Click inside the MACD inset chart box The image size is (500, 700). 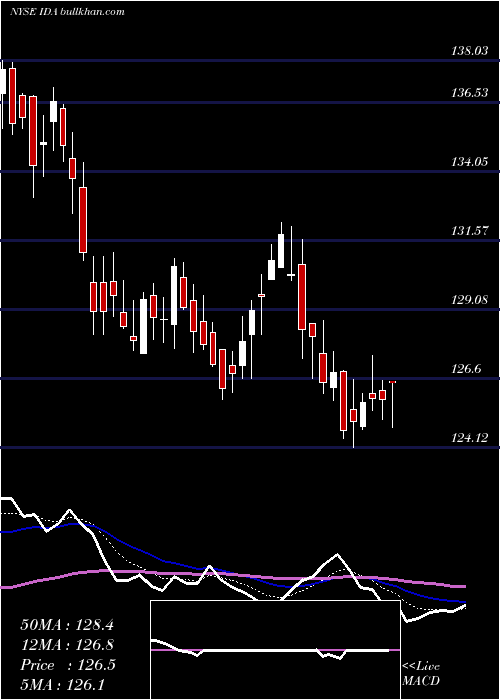click(x=275, y=650)
